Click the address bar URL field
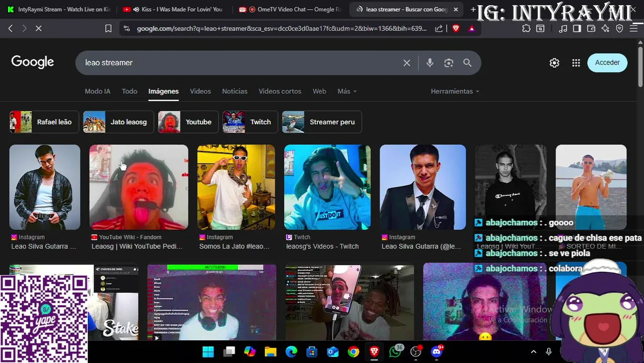The height and width of the screenshot is (363, 644). 282,29
